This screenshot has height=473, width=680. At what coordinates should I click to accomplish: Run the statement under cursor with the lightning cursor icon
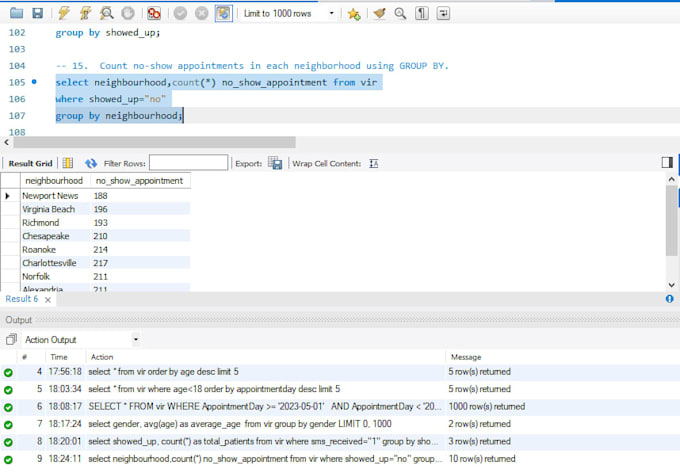point(85,13)
